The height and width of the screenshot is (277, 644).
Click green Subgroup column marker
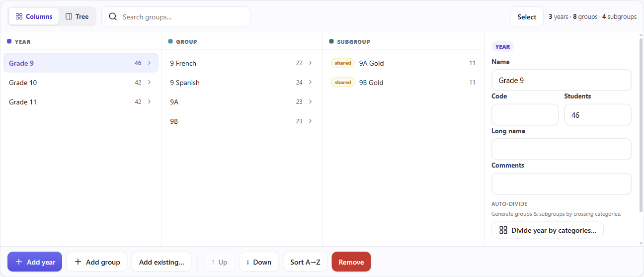tap(331, 41)
